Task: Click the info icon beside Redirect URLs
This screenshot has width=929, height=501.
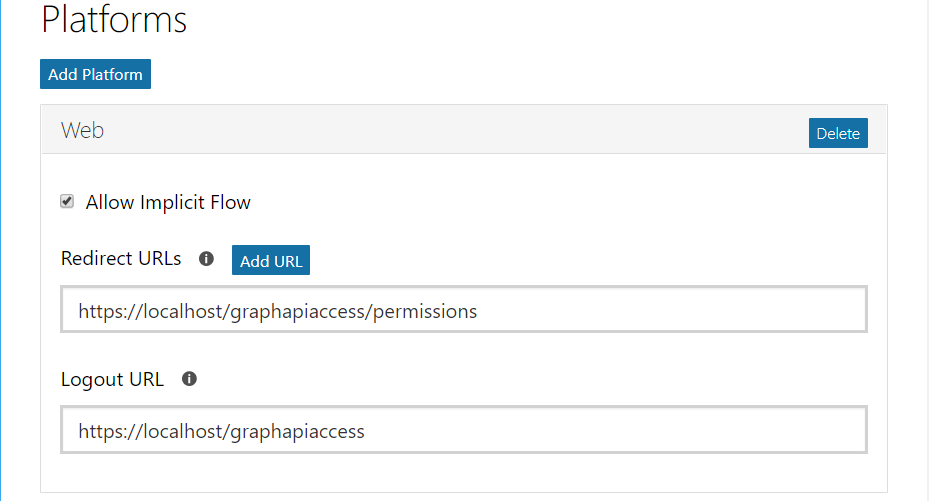Action: pyautogui.click(x=207, y=259)
